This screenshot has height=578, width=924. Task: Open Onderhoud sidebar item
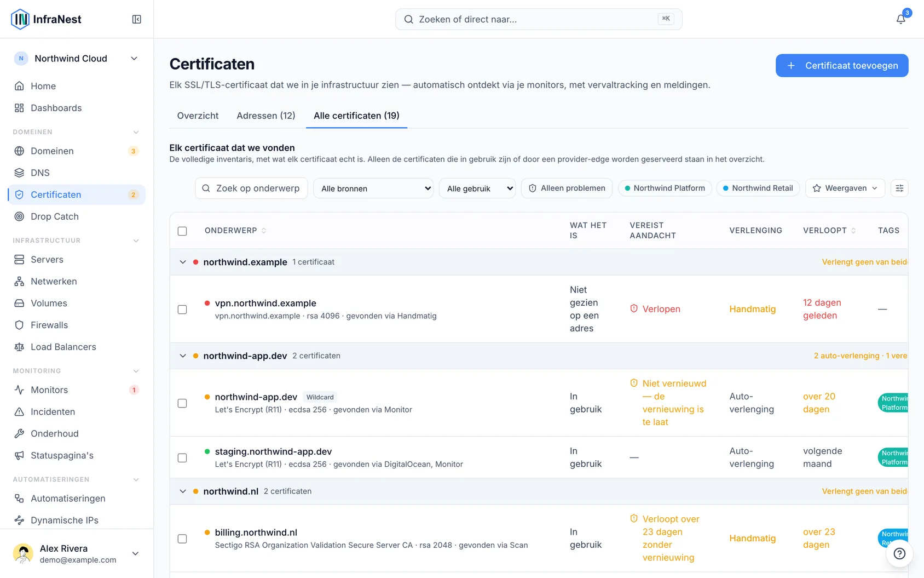point(77,433)
